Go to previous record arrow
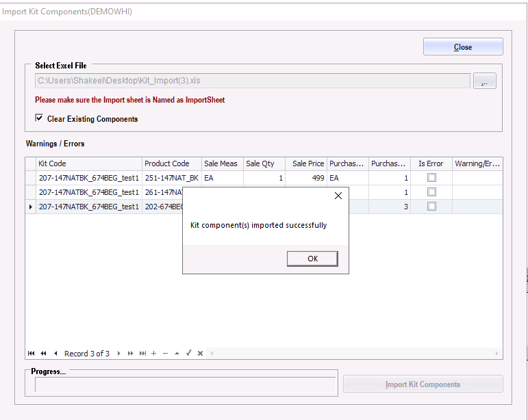 55,354
